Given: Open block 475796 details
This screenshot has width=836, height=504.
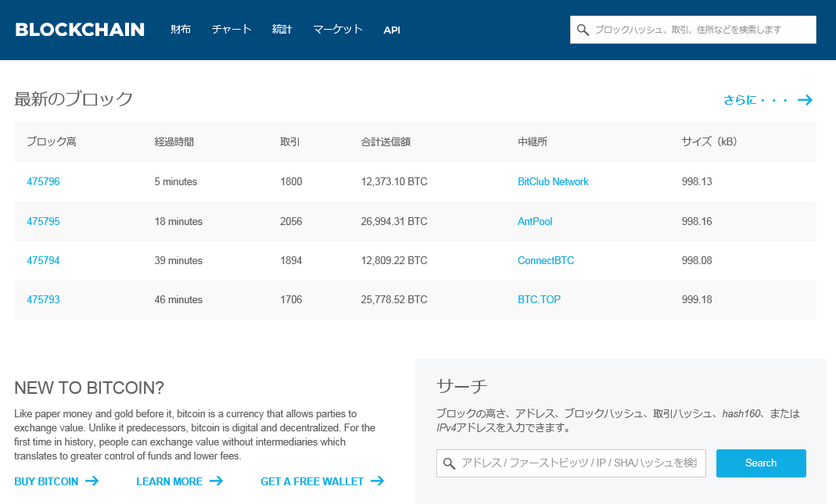Looking at the screenshot, I should coord(43,182).
